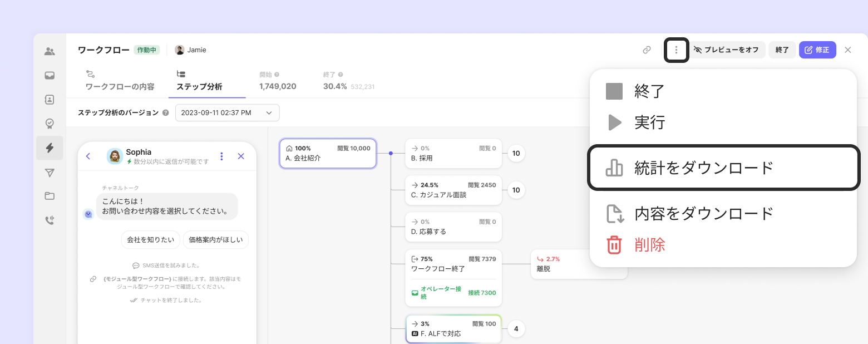Copy workflow link with the chain icon
The height and width of the screenshot is (344, 868).
pyautogui.click(x=647, y=50)
